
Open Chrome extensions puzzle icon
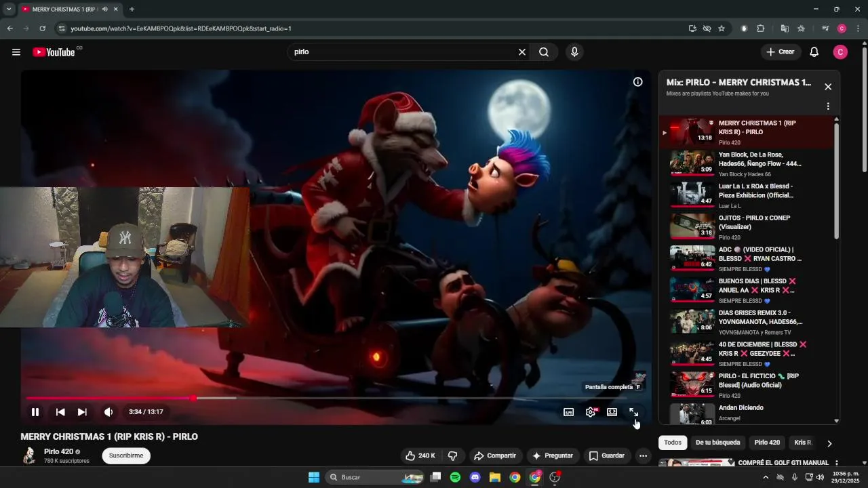point(760,28)
